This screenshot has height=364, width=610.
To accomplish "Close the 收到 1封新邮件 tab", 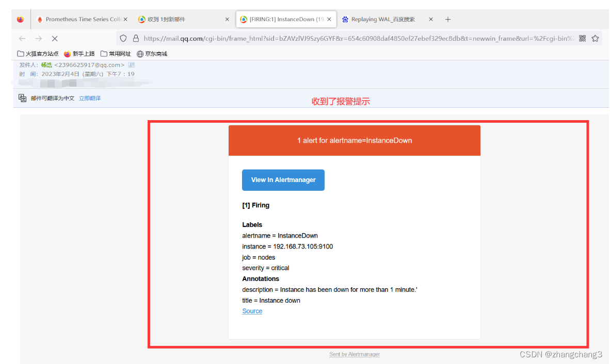I will (227, 20).
